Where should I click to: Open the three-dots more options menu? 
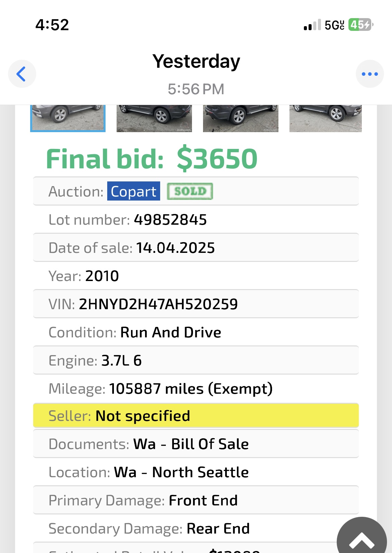[370, 74]
